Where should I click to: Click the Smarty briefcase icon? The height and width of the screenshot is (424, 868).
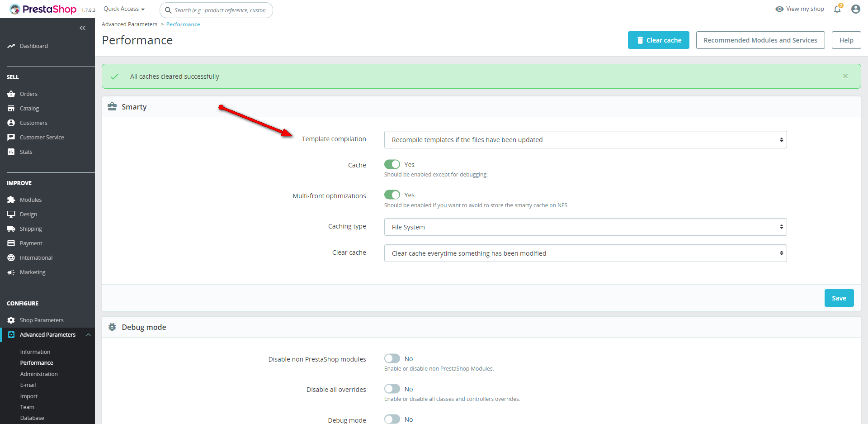(112, 107)
